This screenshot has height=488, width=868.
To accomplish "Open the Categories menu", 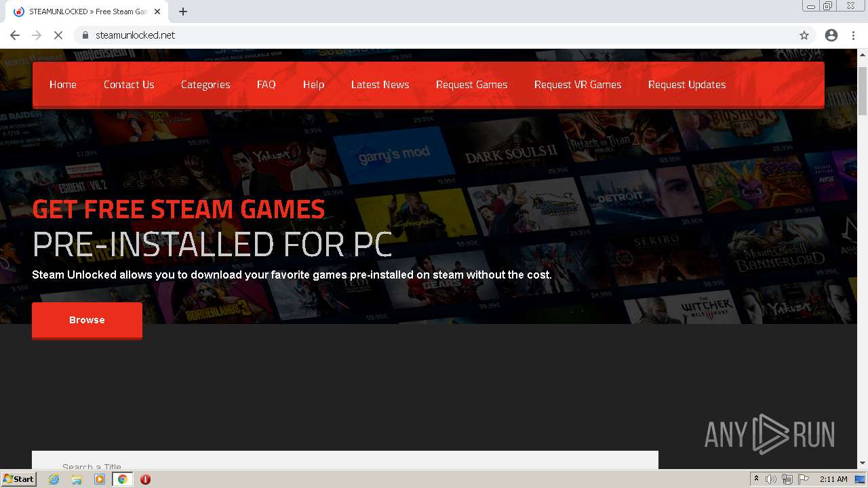I will coord(205,85).
